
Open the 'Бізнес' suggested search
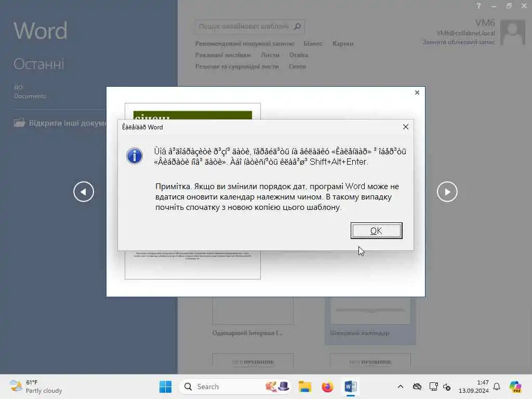[x=313, y=44]
